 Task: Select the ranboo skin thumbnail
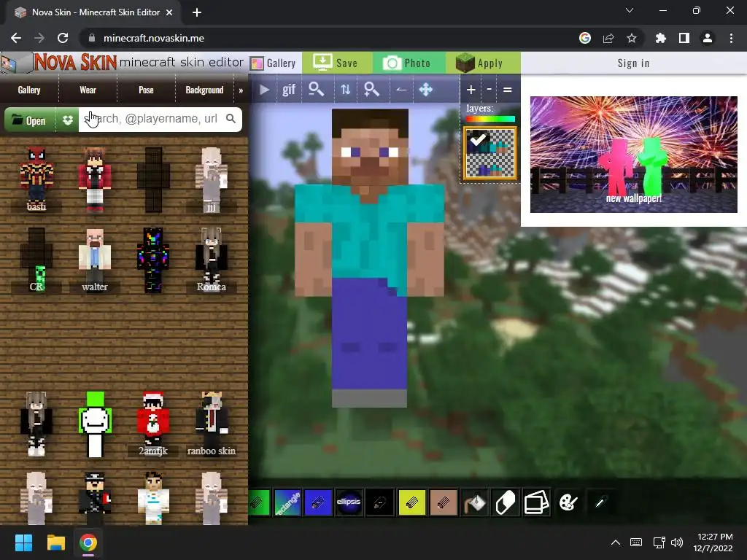coord(212,424)
